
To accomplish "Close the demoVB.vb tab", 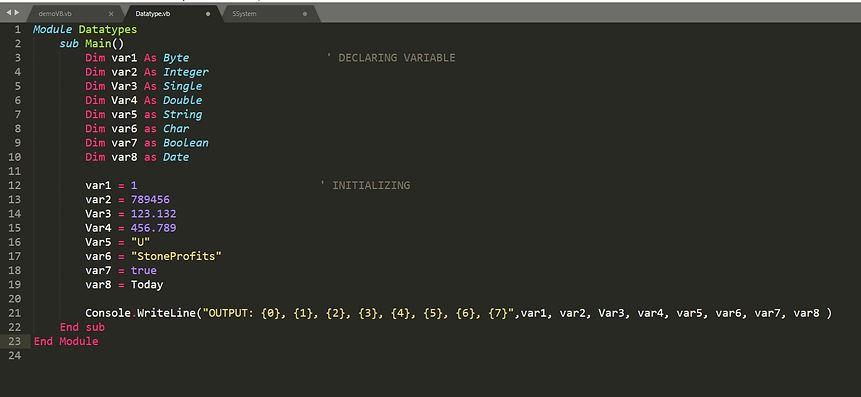I will pyautogui.click(x=111, y=14).
